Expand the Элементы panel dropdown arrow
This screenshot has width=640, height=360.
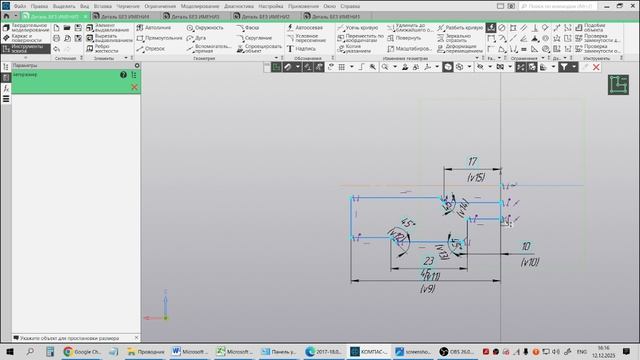click(x=126, y=58)
